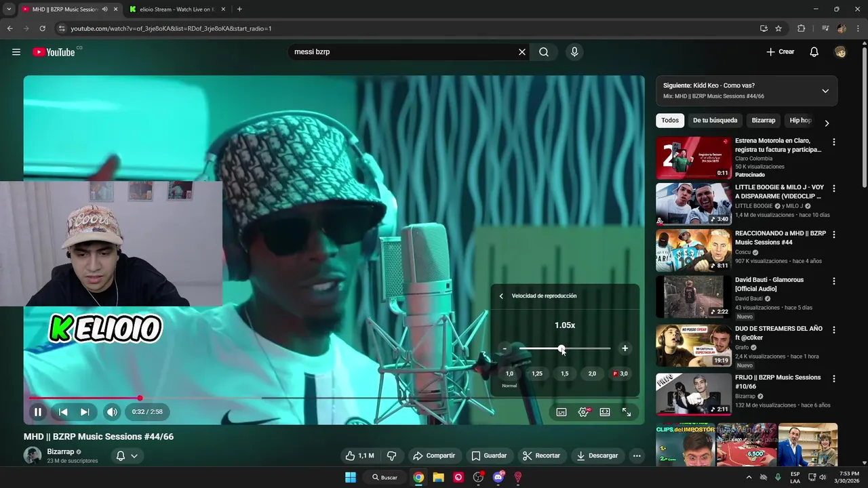Viewport: 868px width, 488px height.
Task: Like the video
Action: [x=359, y=455]
